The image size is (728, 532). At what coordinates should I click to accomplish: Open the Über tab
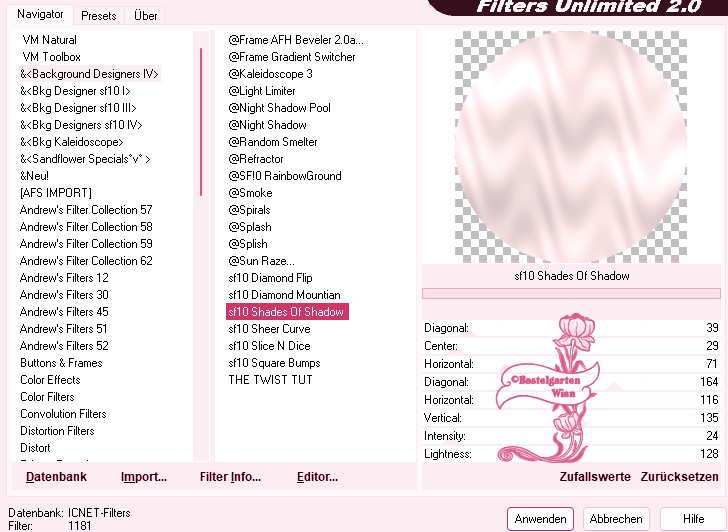145,16
